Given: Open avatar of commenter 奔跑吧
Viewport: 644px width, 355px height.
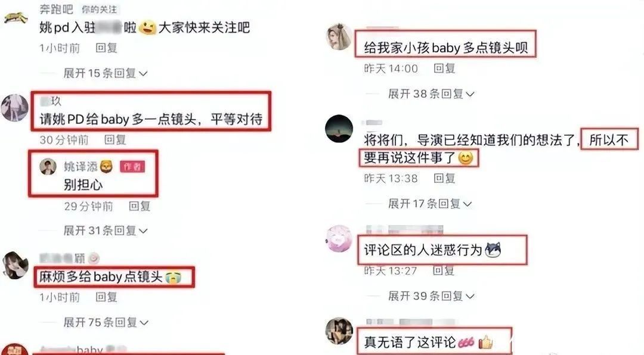Looking at the screenshot, I should pos(15,18).
